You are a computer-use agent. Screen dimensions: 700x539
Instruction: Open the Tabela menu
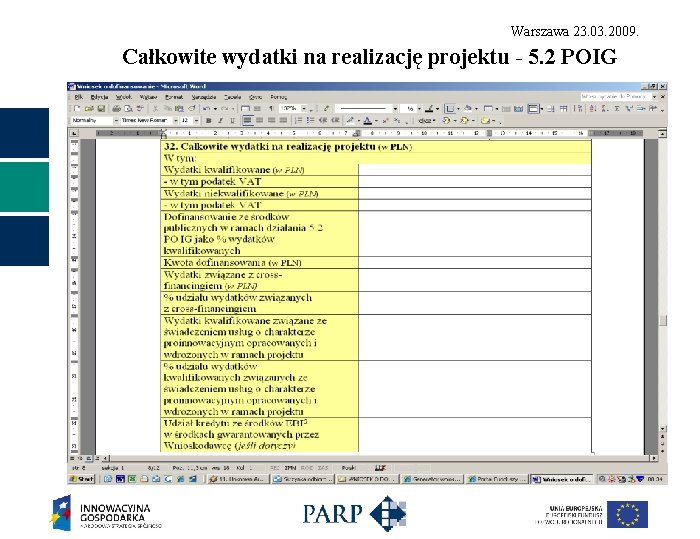[233, 96]
